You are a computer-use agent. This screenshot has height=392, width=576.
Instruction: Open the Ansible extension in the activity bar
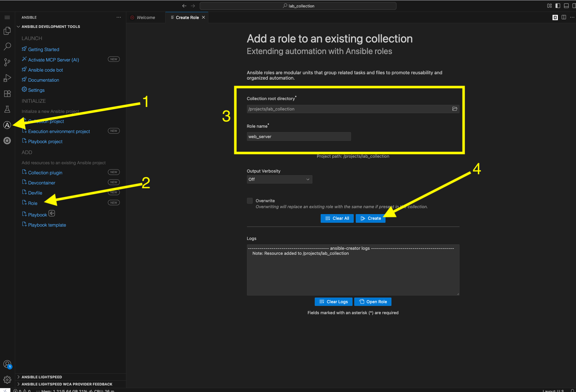pyautogui.click(x=7, y=125)
